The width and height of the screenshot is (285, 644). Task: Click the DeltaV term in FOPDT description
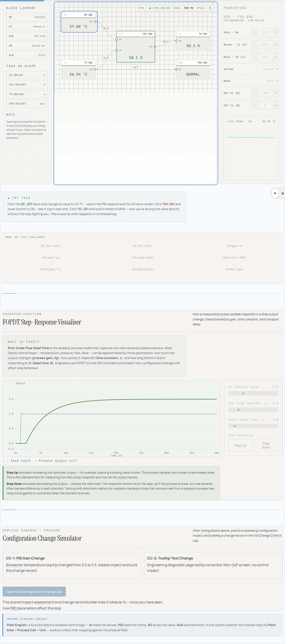click(12, 353)
